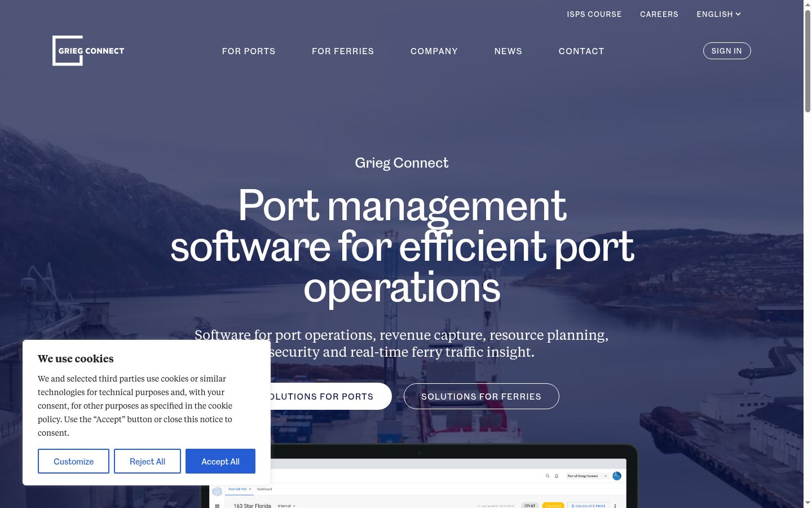Screen dimensions: 812x508
Task: Open the ISPS Course link
Action: tap(594, 14)
